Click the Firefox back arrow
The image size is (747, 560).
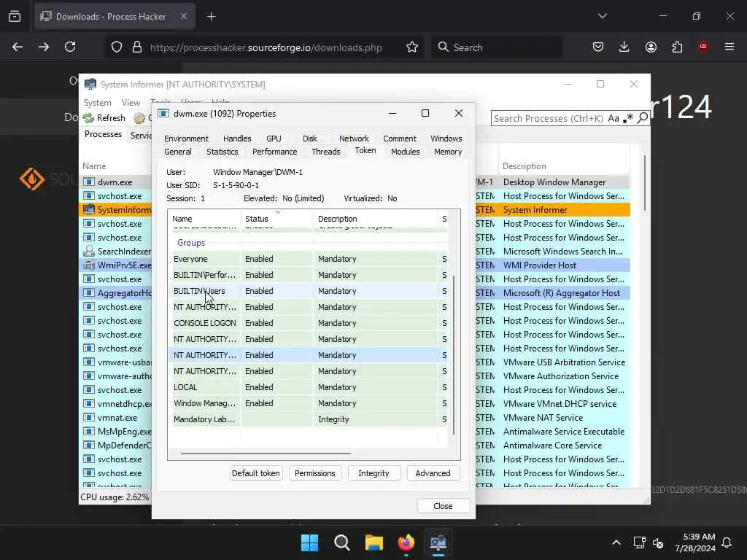pos(18,47)
